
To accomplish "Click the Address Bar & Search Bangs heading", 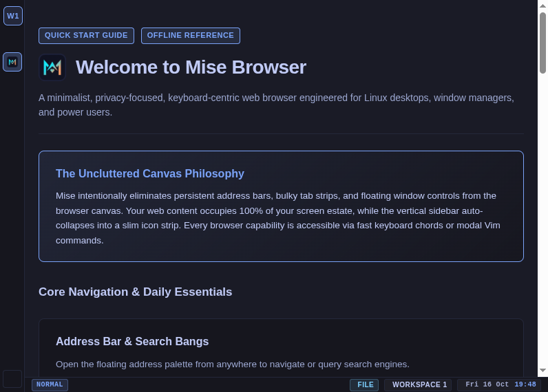I will 132,341.
